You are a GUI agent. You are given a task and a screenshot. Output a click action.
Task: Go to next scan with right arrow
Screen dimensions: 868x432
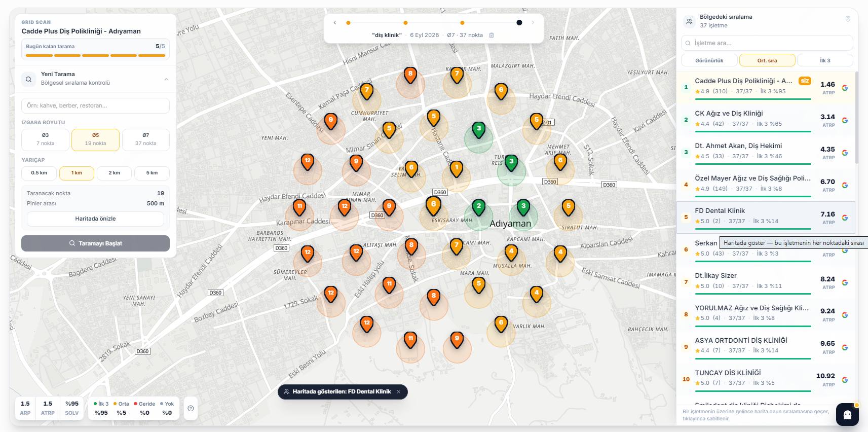(x=533, y=23)
